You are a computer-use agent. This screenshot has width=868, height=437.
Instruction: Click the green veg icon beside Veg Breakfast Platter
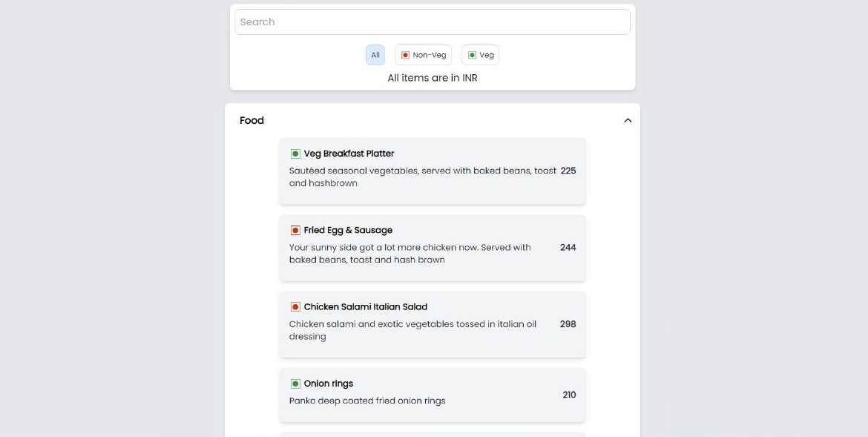coord(295,154)
